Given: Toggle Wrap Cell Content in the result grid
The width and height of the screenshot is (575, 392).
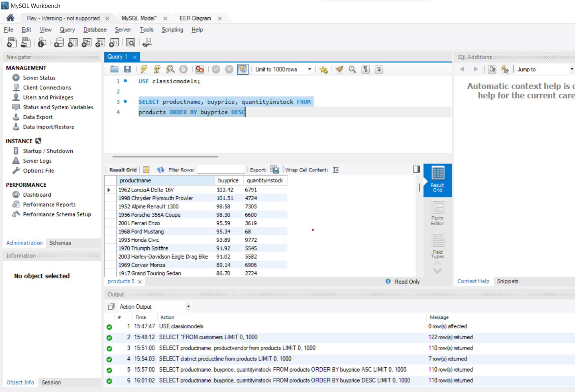Looking at the screenshot, I should [x=336, y=169].
